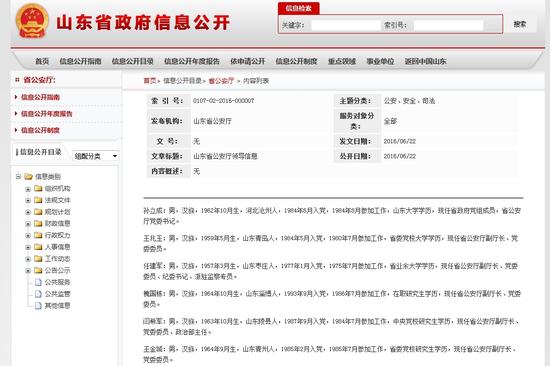Select the 组织机构 tree item label
The height and width of the screenshot is (366, 550).
click(x=58, y=188)
